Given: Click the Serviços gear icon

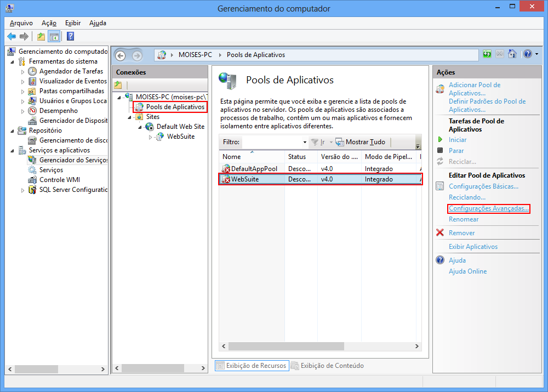Looking at the screenshot, I should coord(32,170).
